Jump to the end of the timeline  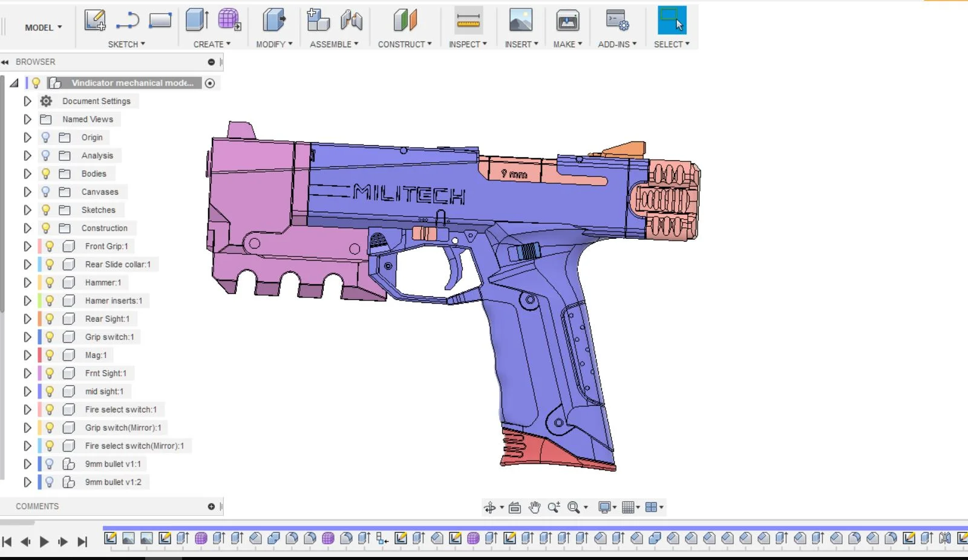(82, 541)
